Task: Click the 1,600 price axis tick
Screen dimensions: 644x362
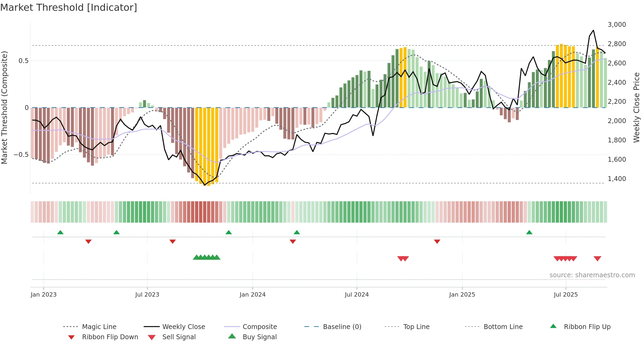Action: (617, 160)
